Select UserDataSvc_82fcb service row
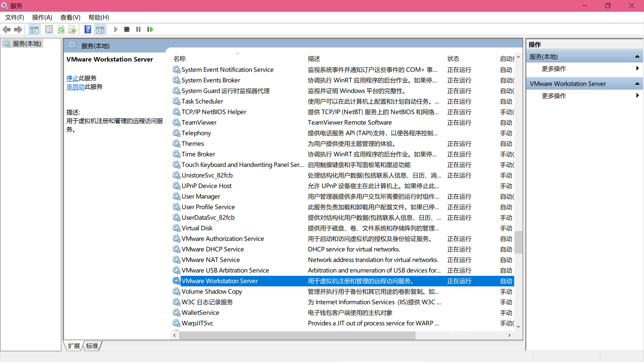644x362 pixels. (343, 218)
